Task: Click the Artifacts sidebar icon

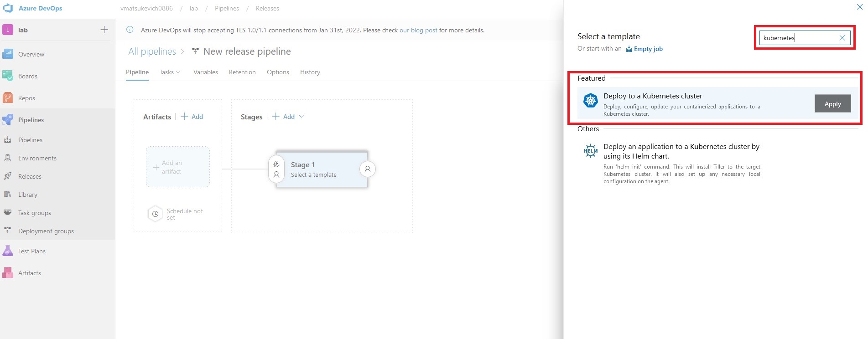Action: 8,273
